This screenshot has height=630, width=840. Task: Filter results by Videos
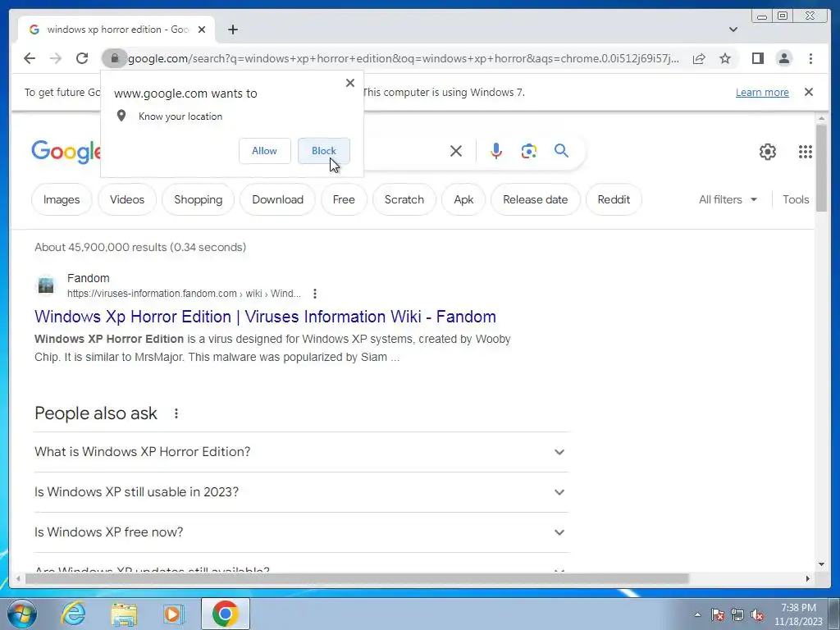point(127,199)
